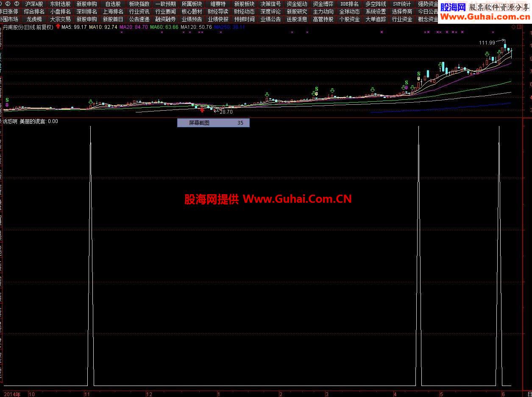Click the 美丽的谎言: 0.00 indicator label

(x=39, y=121)
